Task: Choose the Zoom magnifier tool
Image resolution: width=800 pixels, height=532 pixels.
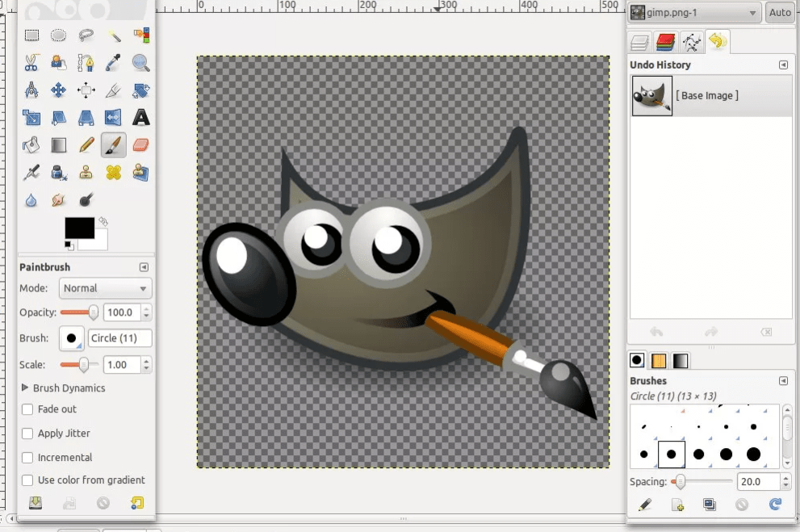Action: [140, 63]
